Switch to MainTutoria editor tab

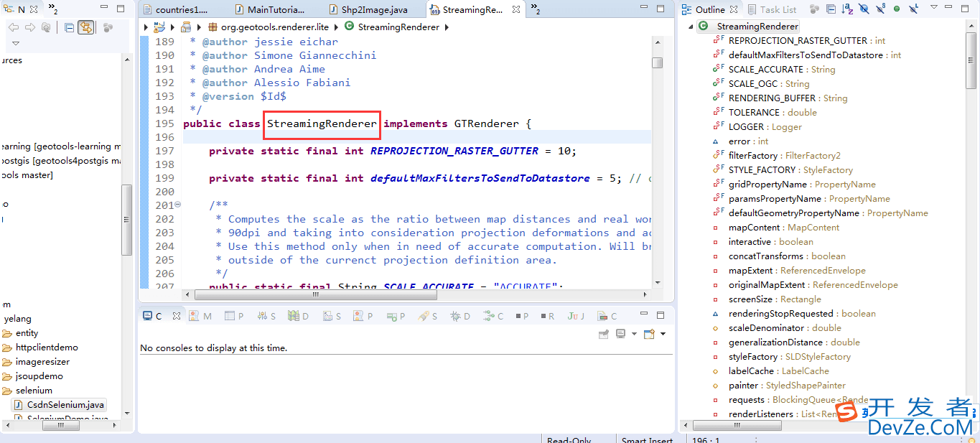[269, 10]
